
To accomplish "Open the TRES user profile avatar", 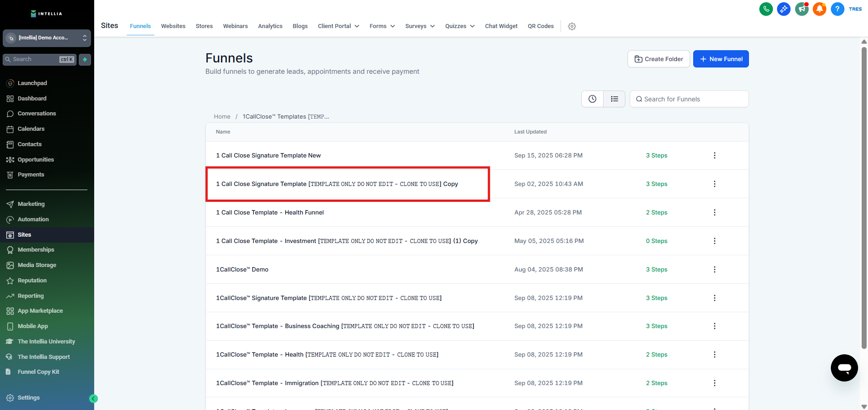I will pyautogui.click(x=855, y=9).
